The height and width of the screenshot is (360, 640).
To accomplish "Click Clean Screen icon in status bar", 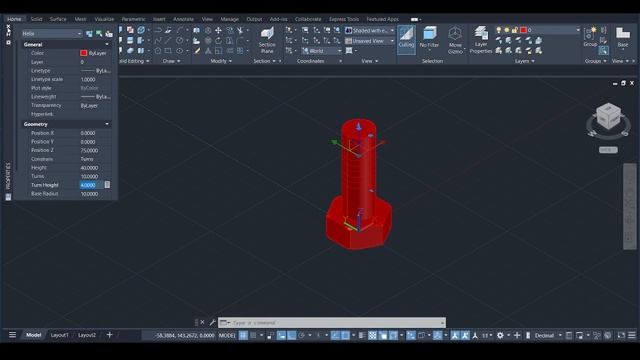I will [621, 336].
